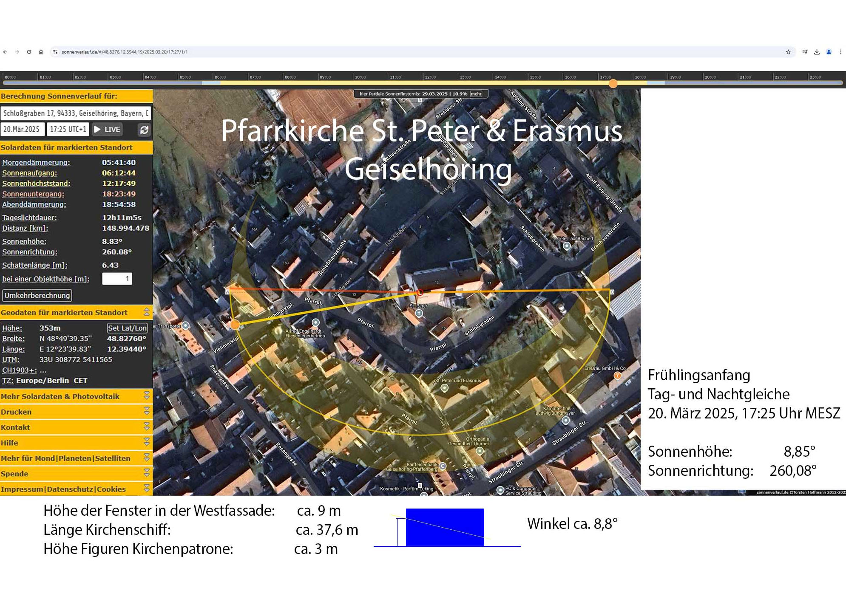Start the LIVE sun position playback
Screen dimensions: 846x616
(108, 130)
